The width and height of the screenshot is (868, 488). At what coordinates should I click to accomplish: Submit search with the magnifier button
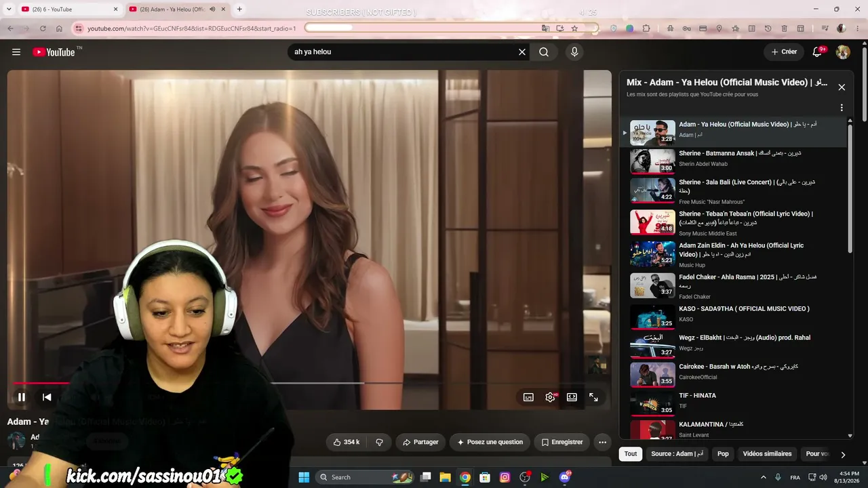[x=544, y=52]
